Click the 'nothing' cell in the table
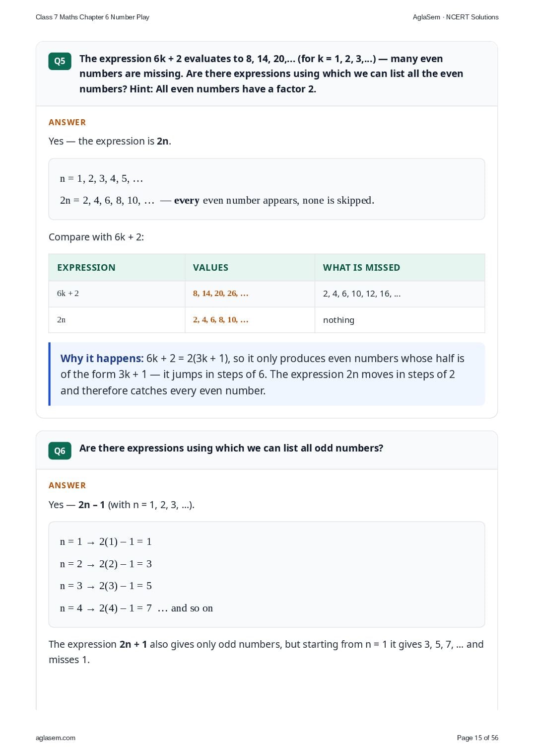The width and height of the screenshot is (534, 756). tap(400, 320)
